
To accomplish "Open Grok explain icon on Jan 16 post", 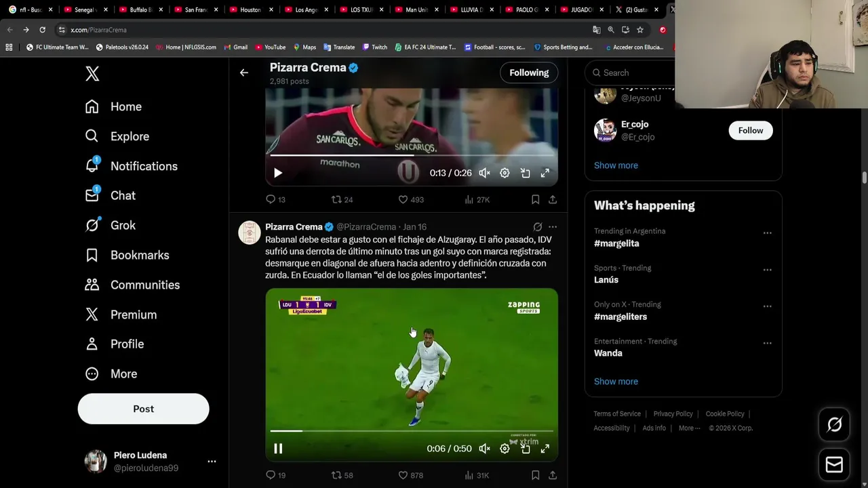I will 537,227.
